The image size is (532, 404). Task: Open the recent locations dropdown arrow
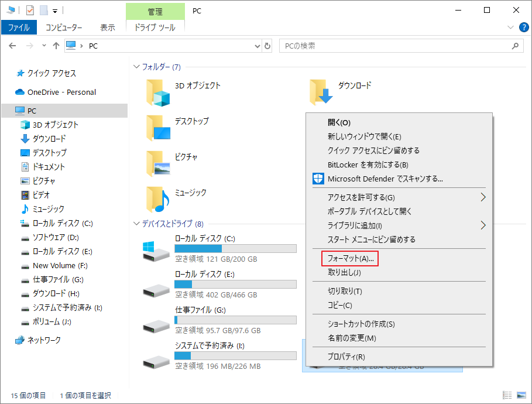[x=44, y=46]
